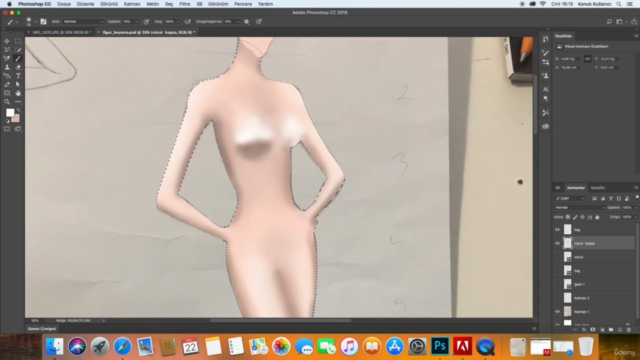This screenshot has width=640, height=360.
Task: Open the Brush Preset picker arrow
Action: pyautogui.click(x=36, y=22)
